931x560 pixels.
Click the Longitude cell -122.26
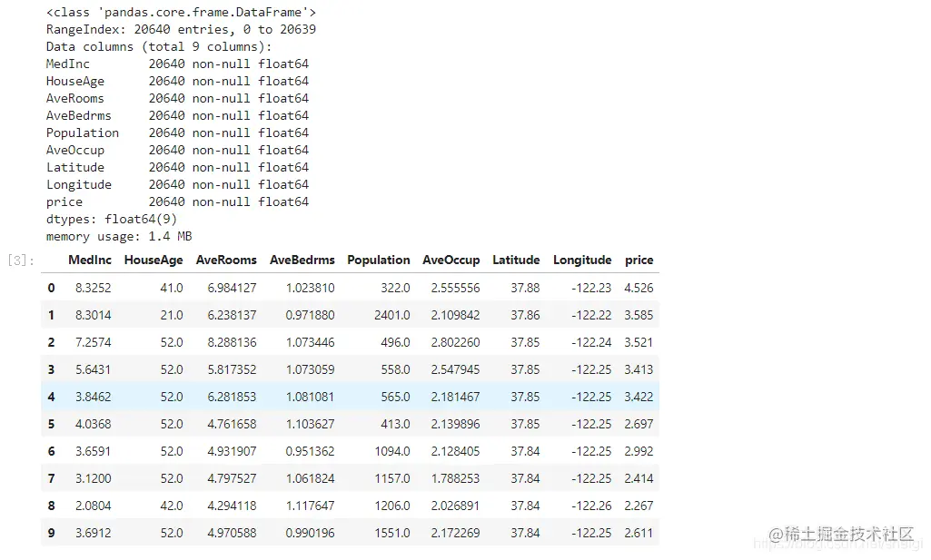pyautogui.click(x=591, y=506)
